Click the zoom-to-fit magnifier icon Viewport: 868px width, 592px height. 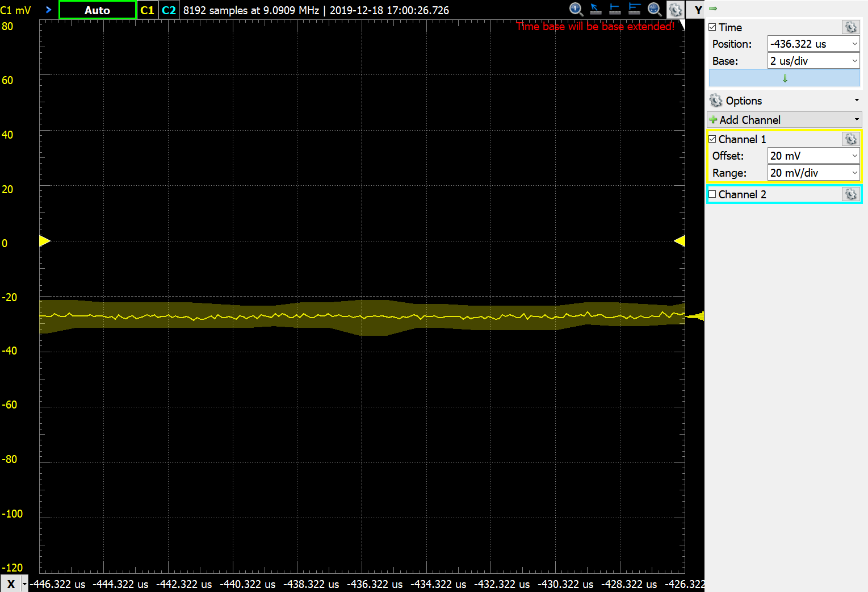(655, 9)
